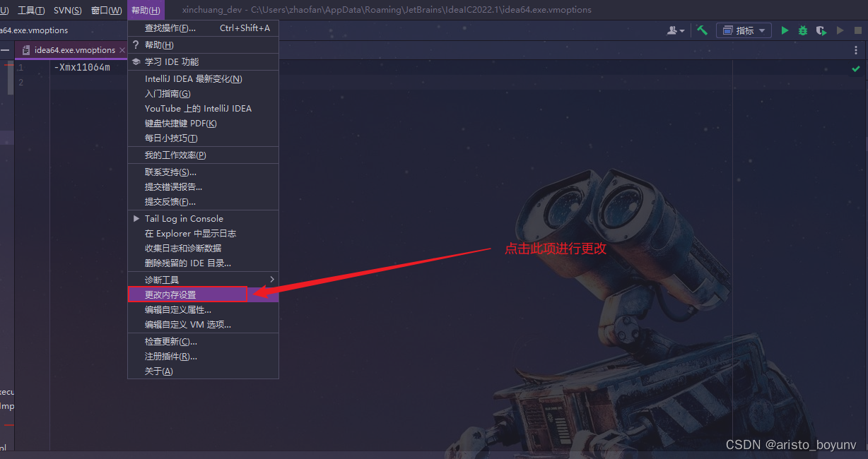Screen dimensions: 868x459
Task: Open the 窗口(W) menu
Action: pos(106,10)
